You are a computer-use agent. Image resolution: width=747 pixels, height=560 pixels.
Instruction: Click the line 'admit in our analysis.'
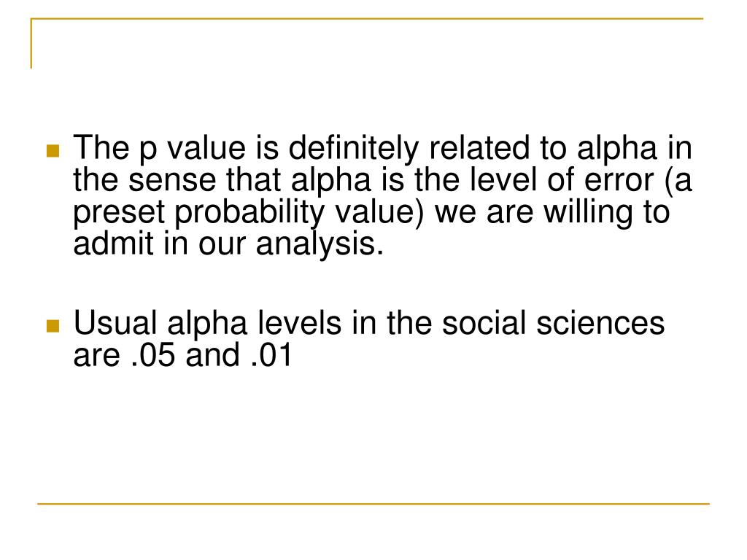[x=228, y=244]
